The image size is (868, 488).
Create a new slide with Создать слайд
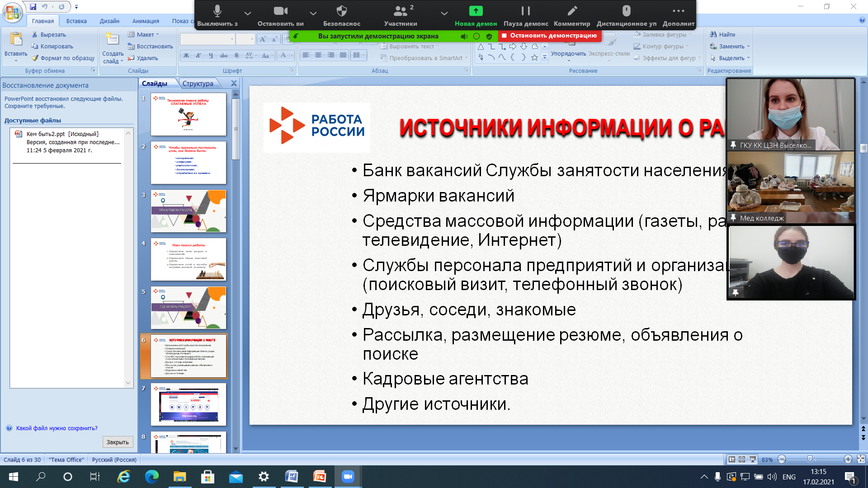(x=112, y=47)
